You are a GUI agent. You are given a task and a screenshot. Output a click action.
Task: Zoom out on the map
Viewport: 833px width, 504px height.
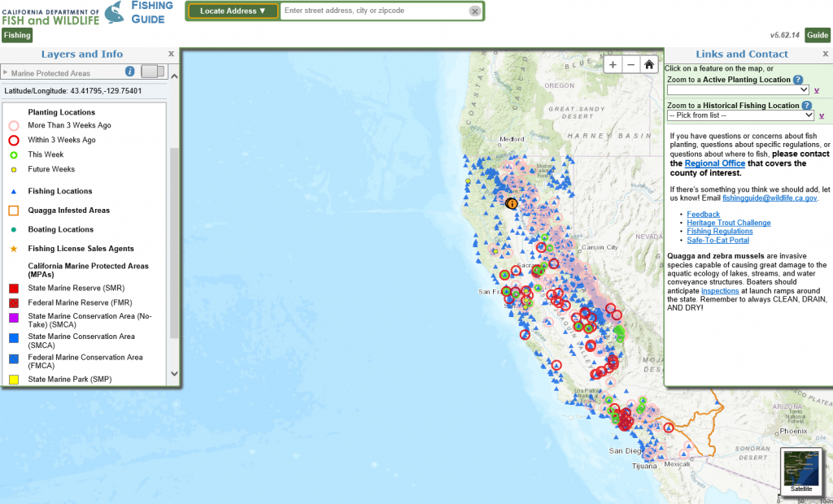click(630, 65)
